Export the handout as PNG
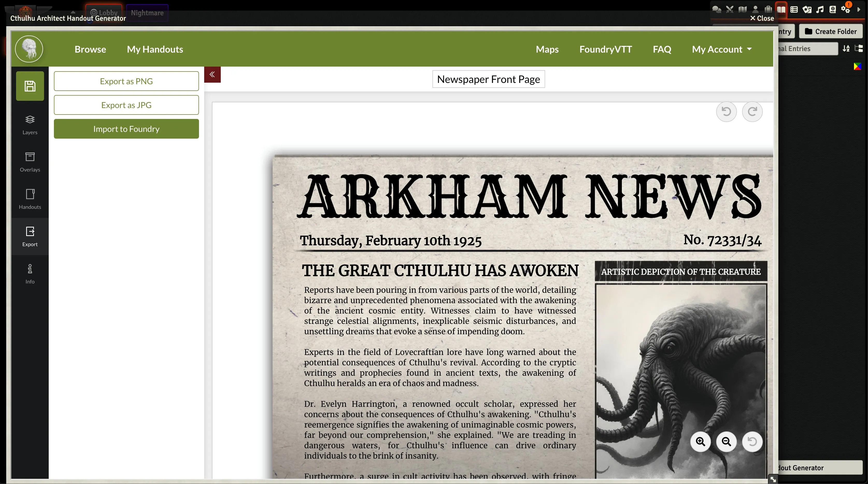 pos(126,81)
